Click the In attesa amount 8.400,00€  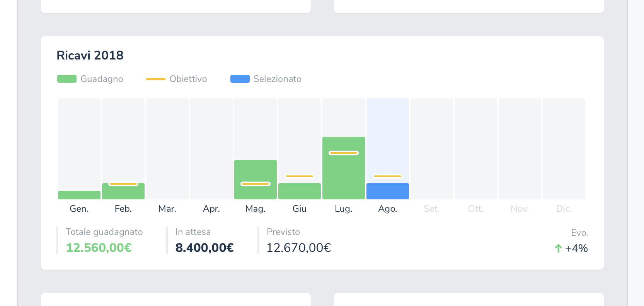point(204,248)
